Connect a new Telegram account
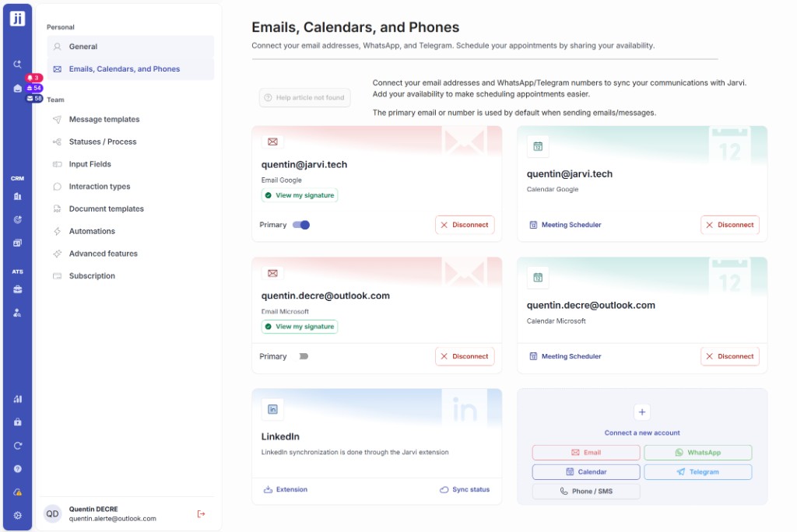This screenshot has width=797, height=532. [x=698, y=471]
